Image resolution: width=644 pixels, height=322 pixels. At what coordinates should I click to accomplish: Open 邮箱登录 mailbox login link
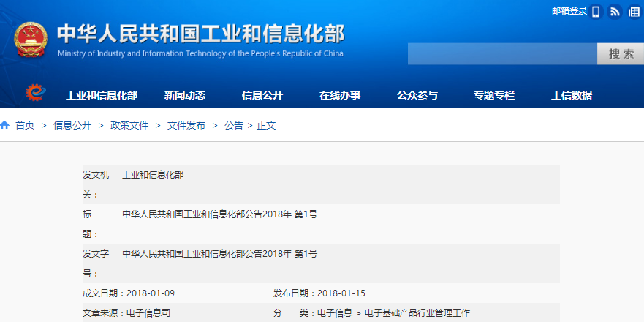[569, 11]
